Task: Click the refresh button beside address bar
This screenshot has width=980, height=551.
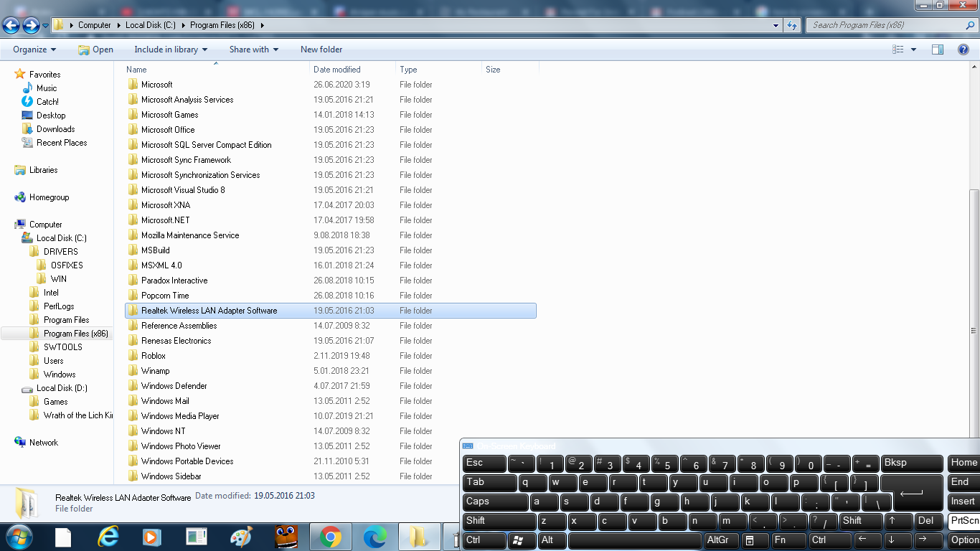Action: pos(792,25)
